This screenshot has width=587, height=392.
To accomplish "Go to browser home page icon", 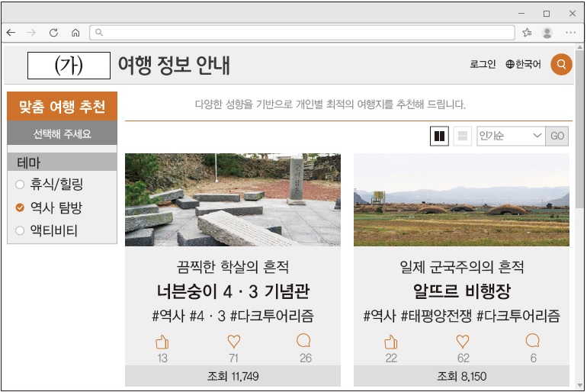I will (75, 33).
